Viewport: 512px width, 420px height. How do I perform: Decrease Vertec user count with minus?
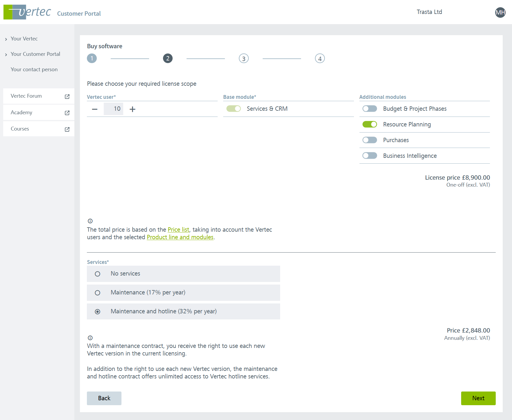[95, 109]
